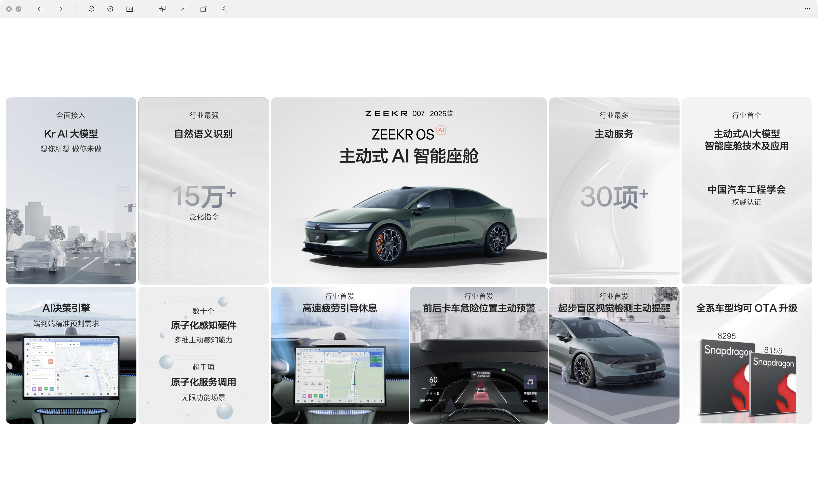Screen dimensions: 818x504
Task: Click the '起步盲区视觉检测主动提醒' heading
Action: 614,308
